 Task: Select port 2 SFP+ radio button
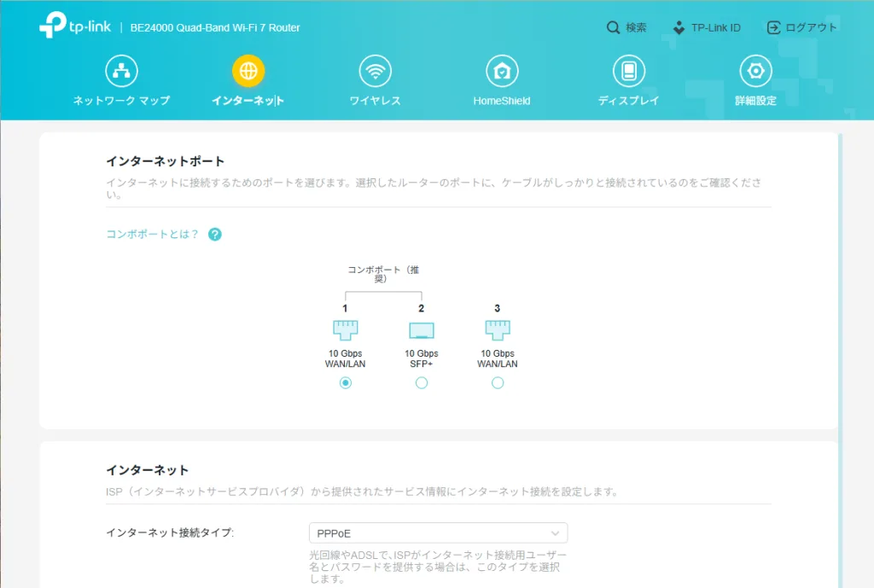[422, 383]
